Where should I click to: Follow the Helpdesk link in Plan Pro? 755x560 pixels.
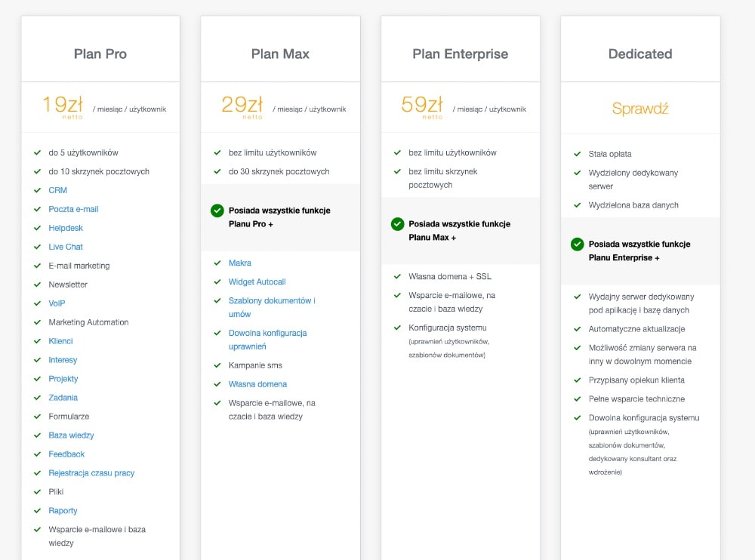click(x=66, y=228)
